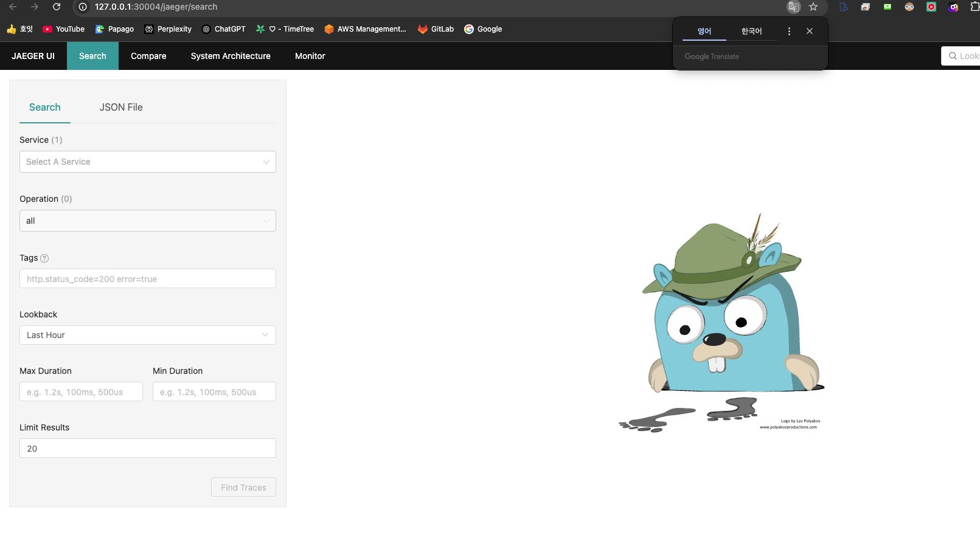Open Monitor in the top navigation

310,56
